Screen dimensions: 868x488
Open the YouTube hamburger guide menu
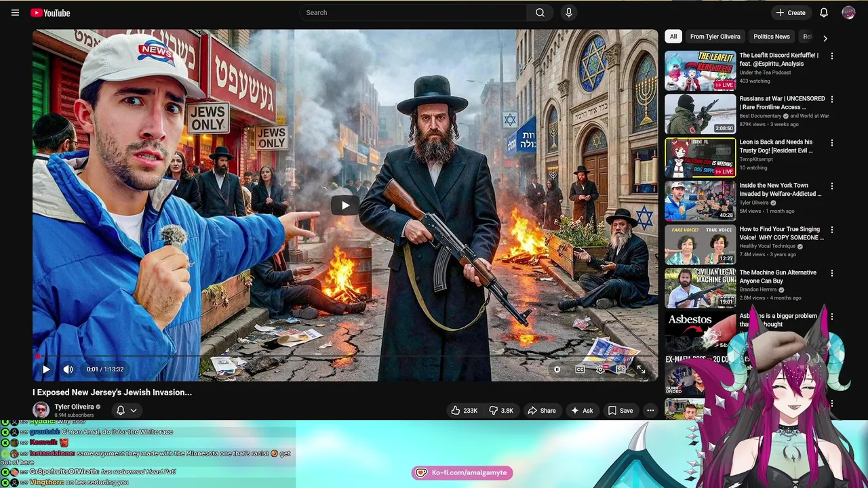coord(15,12)
